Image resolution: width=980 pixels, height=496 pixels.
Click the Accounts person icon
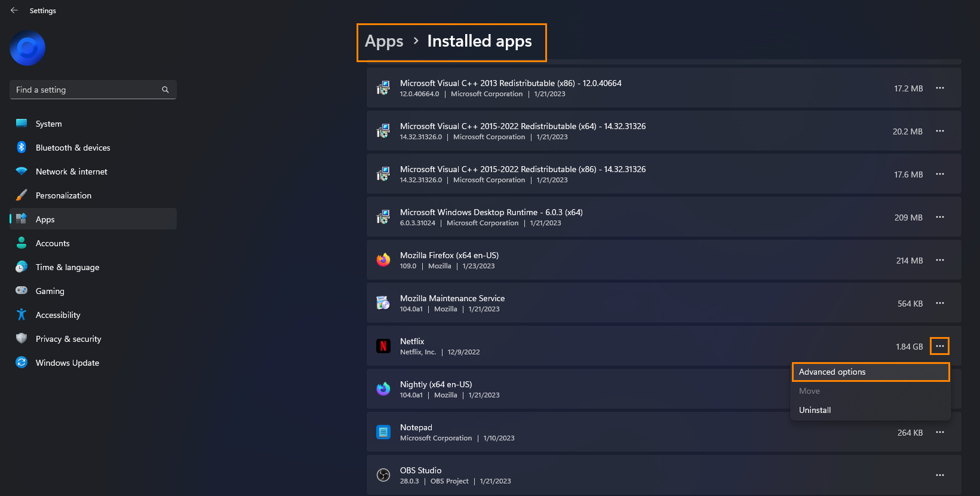21,243
